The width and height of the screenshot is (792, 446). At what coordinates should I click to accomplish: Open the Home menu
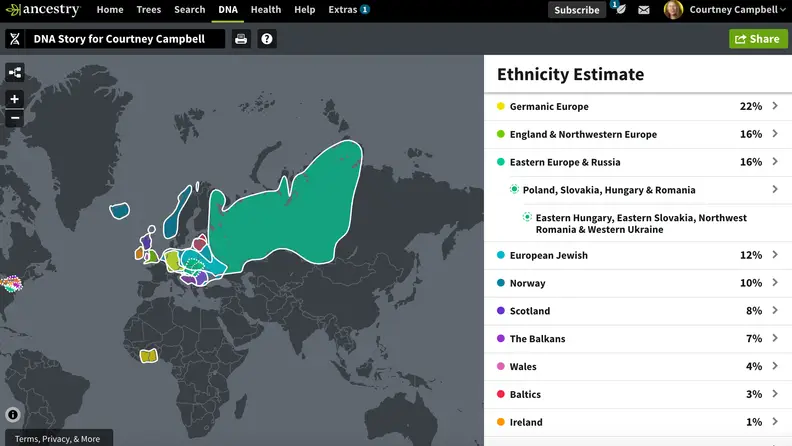pos(110,10)
